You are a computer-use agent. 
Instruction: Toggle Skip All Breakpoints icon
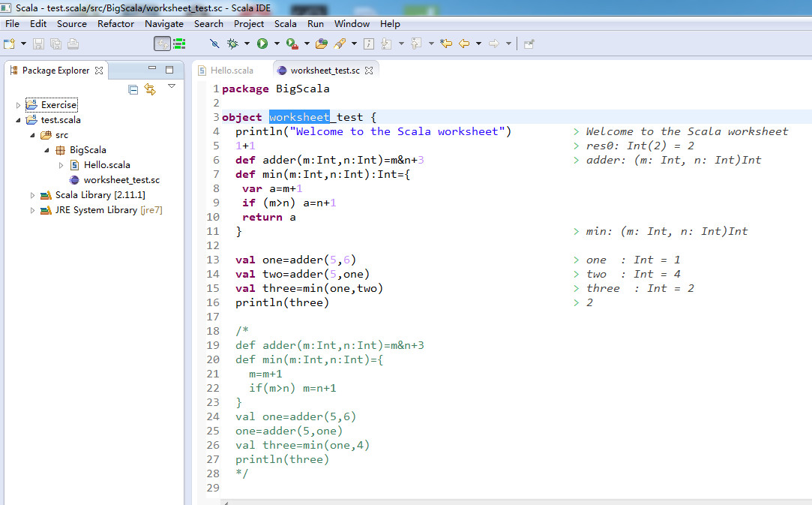tap(214, 44)
